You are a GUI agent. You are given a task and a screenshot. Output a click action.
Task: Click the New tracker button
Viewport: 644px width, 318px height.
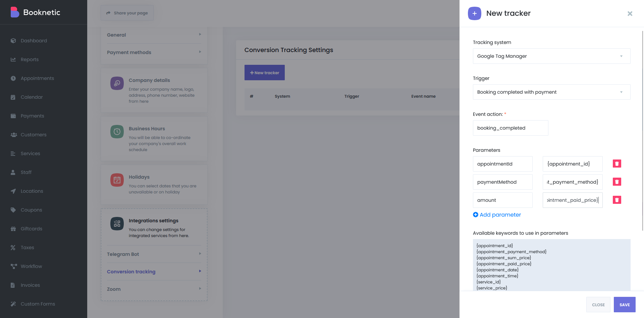(264, 73)
